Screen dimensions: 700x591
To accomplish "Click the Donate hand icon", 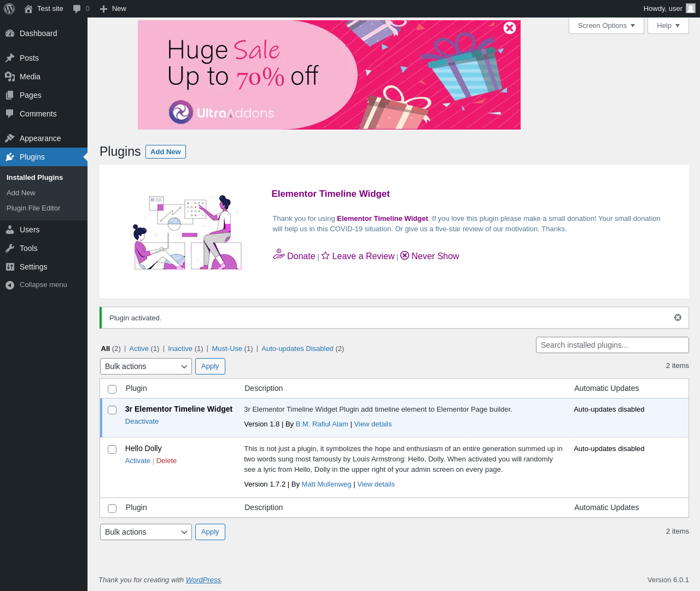I will tap(279, 254).
